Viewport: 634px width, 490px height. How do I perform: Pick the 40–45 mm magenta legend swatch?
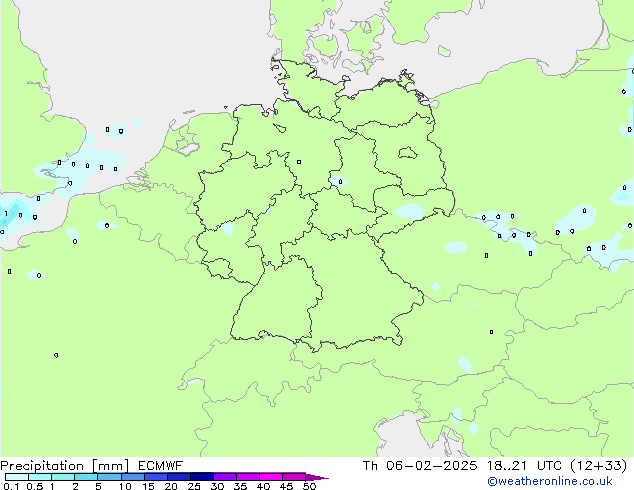271,477
